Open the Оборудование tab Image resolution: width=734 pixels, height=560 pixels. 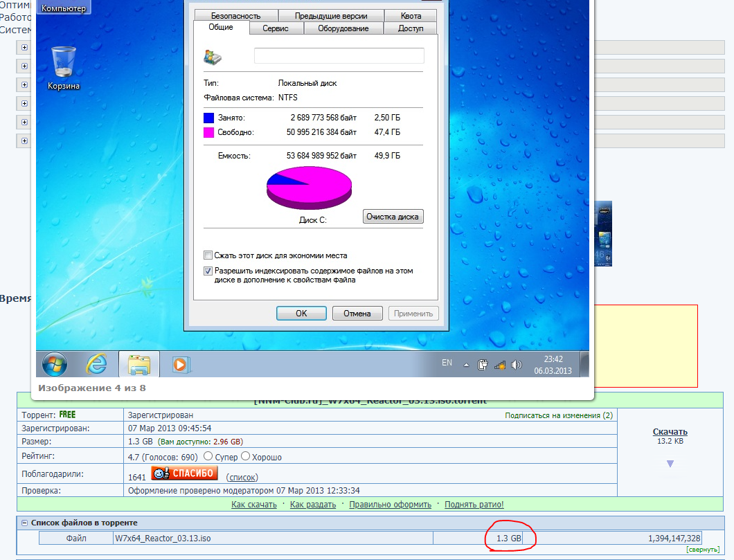[343, 28]
